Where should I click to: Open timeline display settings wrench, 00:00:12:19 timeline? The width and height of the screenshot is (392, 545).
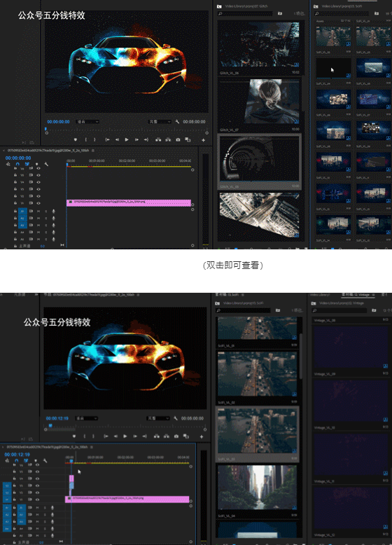45,460
